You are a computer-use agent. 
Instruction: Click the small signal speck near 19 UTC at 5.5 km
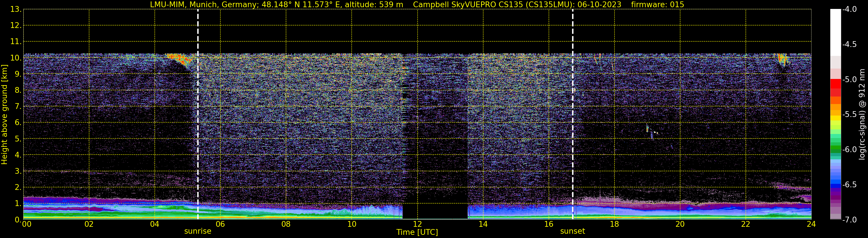pyautogui.click(x=647, y=129)
